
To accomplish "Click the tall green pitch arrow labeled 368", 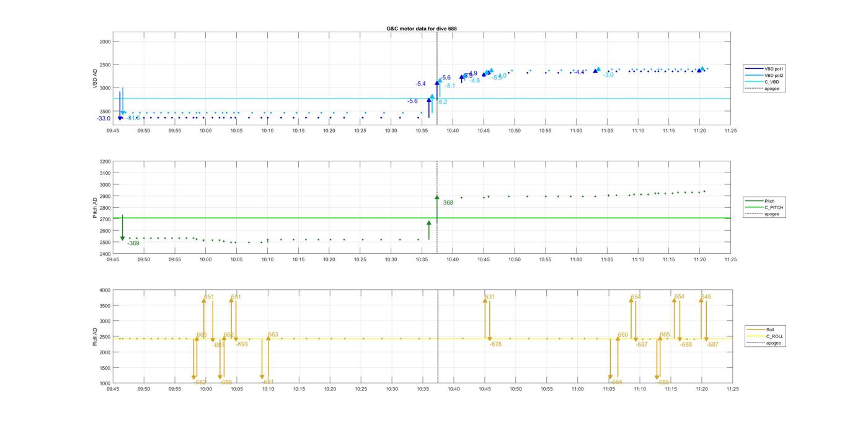I will [x=437, y=208].
